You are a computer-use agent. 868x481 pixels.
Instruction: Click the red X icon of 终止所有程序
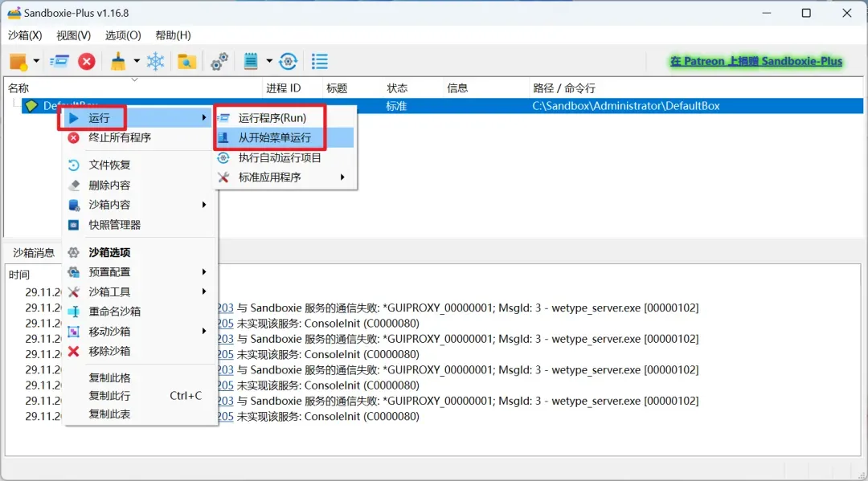[x=74, y=137]
